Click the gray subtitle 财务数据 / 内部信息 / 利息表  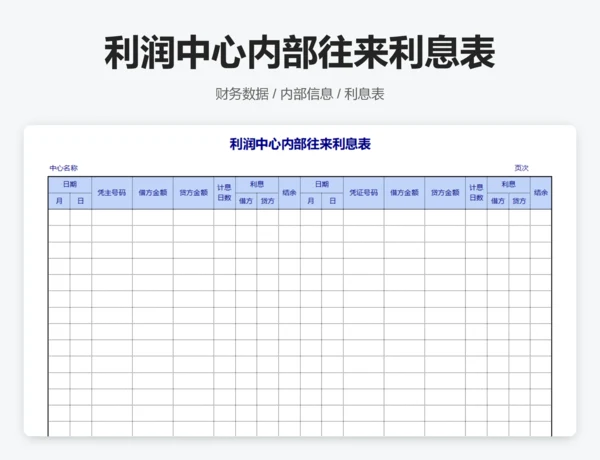(x=300, y=94)
